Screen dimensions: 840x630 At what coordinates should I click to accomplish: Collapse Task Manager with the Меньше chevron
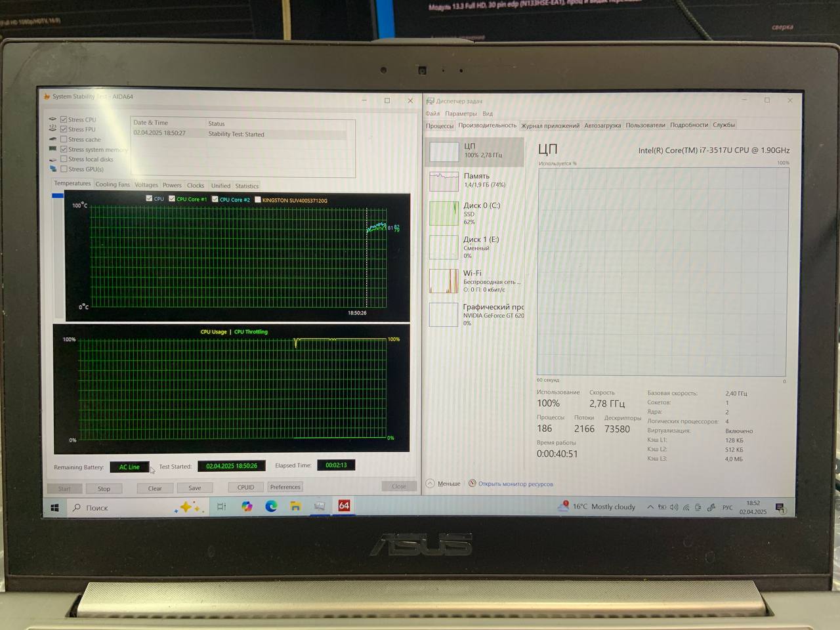pos(431,484)
